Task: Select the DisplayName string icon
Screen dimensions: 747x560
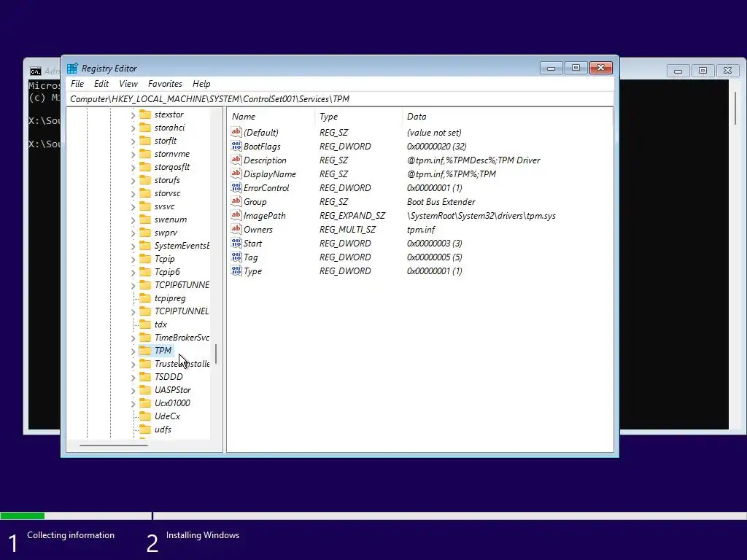Action: 236,174
